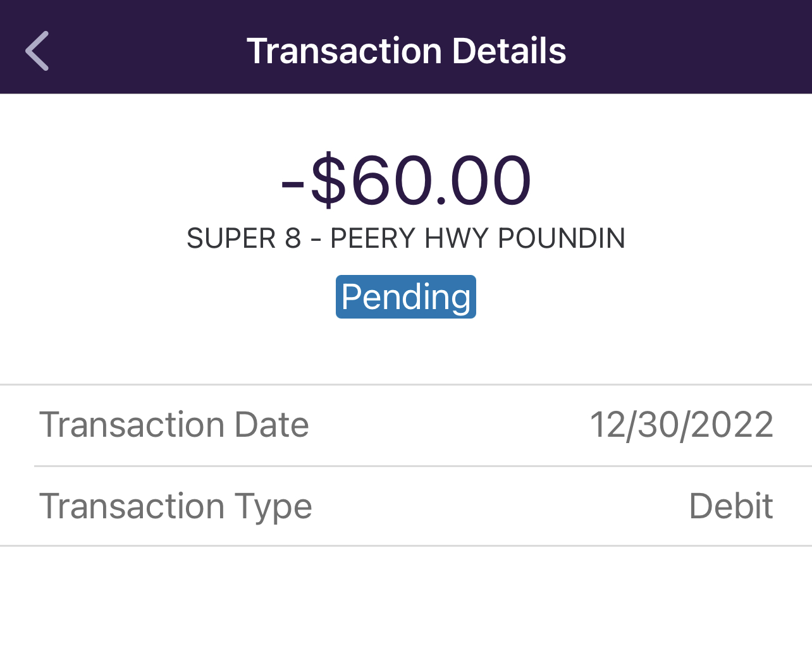The height and width of the screenshot is (670, 812).
Task: Tap the word POUNDIN in merchant name
Action: 562,239
